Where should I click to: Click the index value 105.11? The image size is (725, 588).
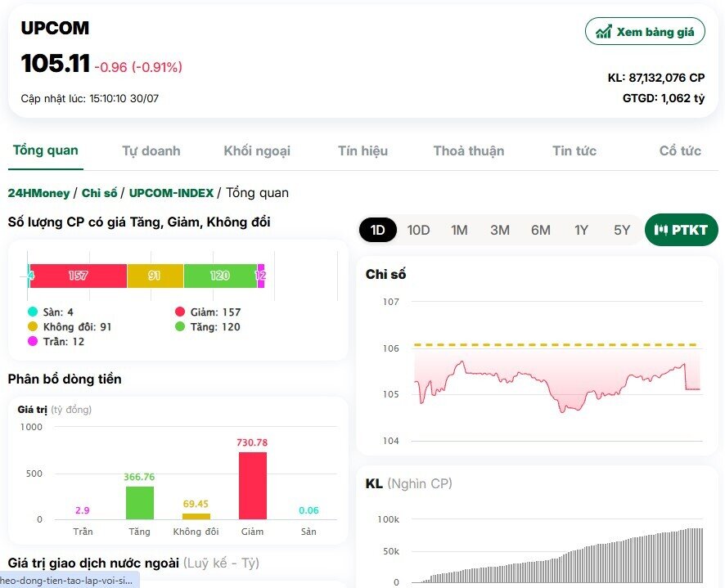click(x=55, y=63)
